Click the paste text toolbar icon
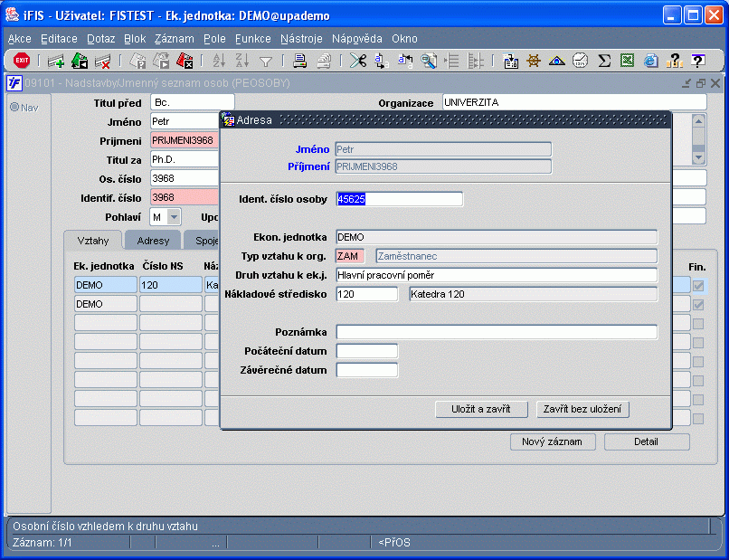Image resolution: width=729 pixels, height=560 pixels. [x=405, y=61]
